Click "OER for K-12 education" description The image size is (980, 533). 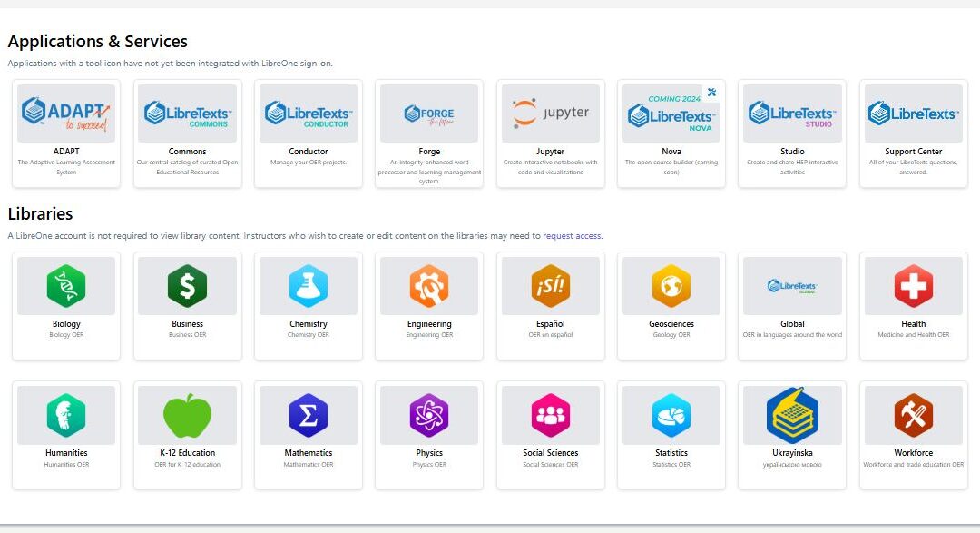[x=187, y=464]
